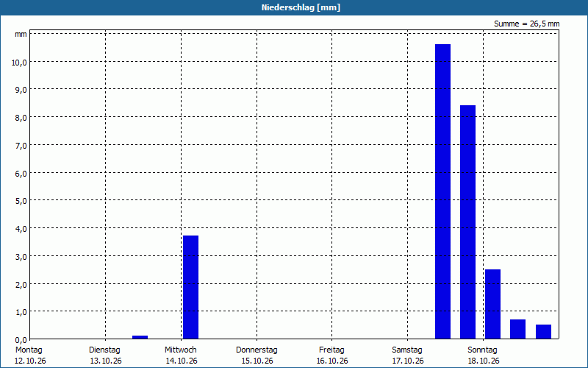This screenshot has width=588, height=368.
Task: Click the 3.7 mm bar at Mittwoch
Action: pyautogui.click(x=190, y=287)
